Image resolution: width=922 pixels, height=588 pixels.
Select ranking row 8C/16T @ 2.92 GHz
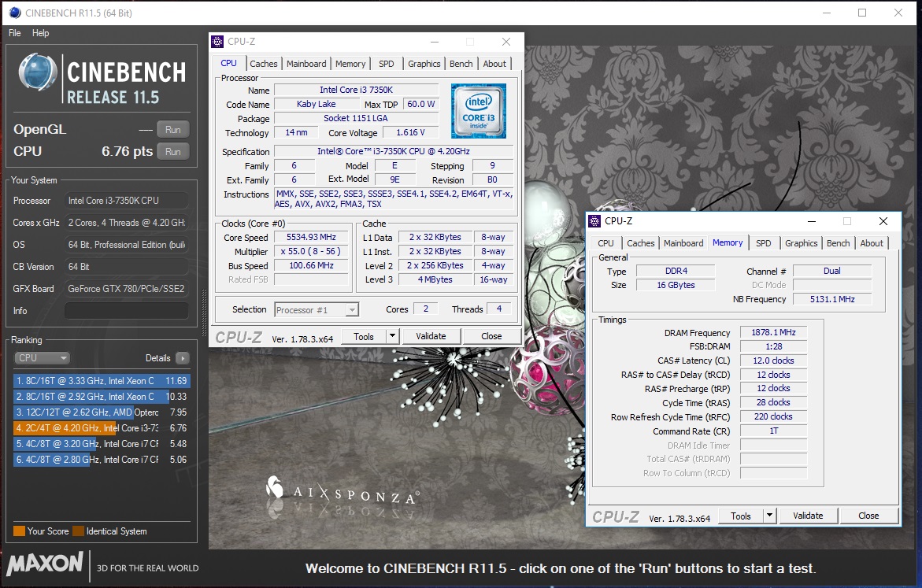pyautogui.click(x=101, y=397)
